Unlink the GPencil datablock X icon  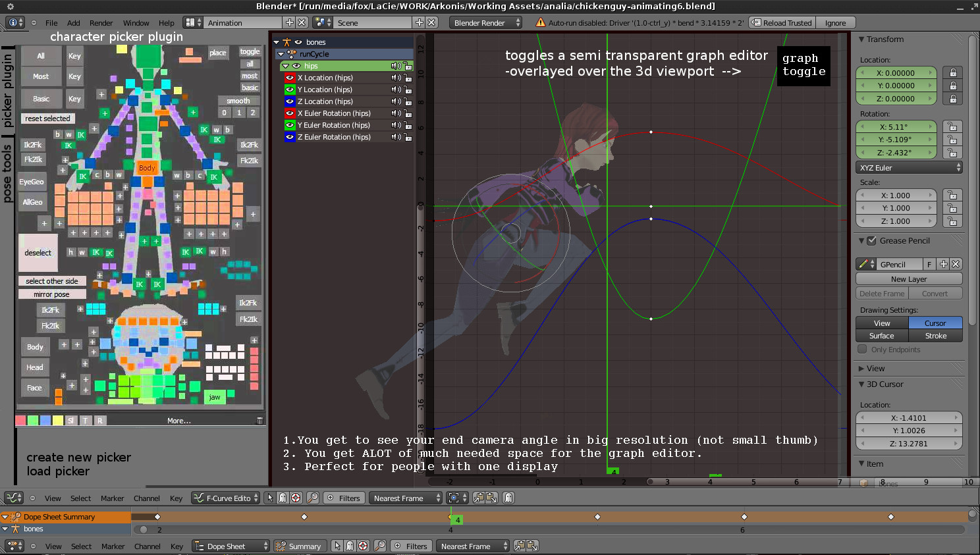[x=956, y=264]
